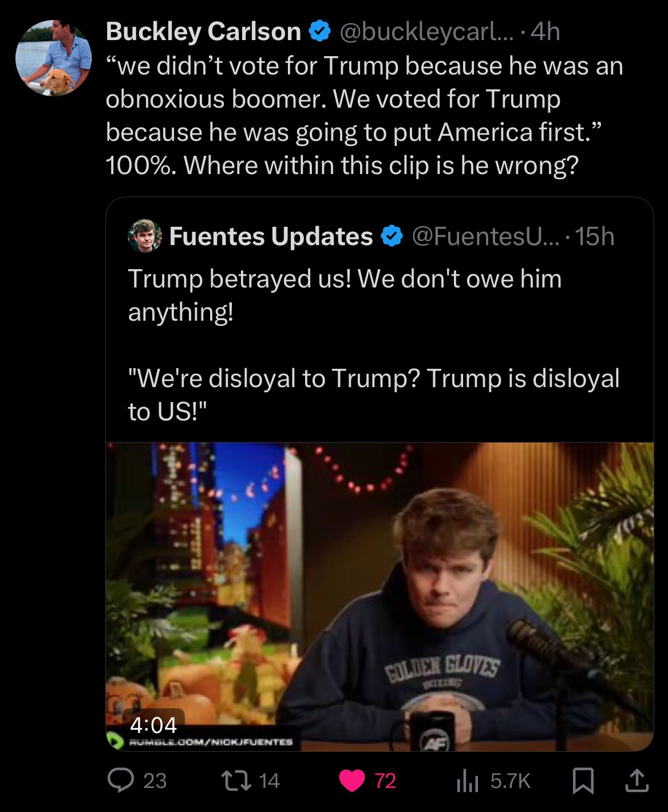668x812 pixels.
Task: Click the share upload icon
Action: click(x=638, y=780)
